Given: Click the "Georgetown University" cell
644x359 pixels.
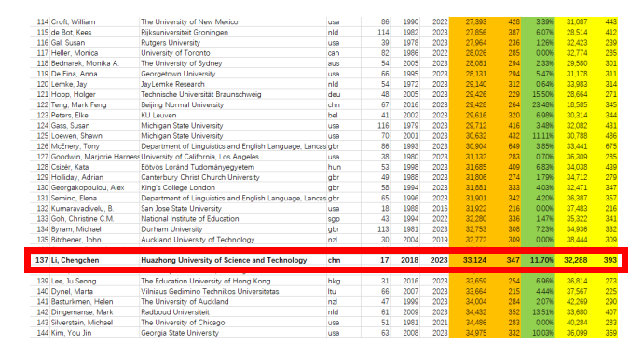Looking at the screenshot, I should [178, 74].
